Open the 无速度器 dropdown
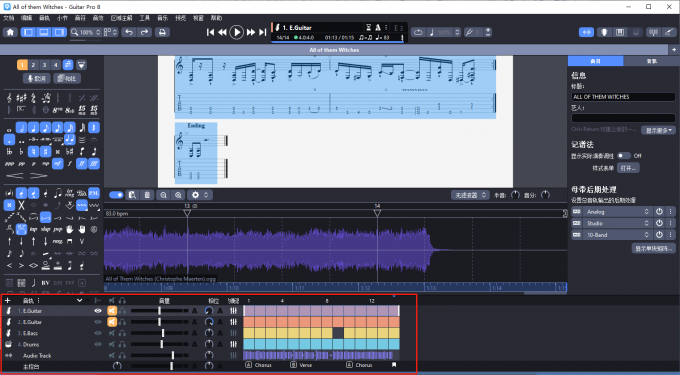This screenshot has height=375, width=680. [470, 195]
